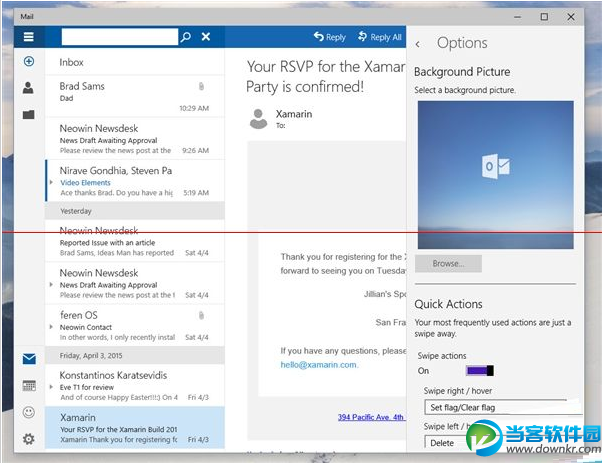The height and width of the screenshot is (463, 602).
Task: Click the Browse... button
Action: (x=448, y=264)
